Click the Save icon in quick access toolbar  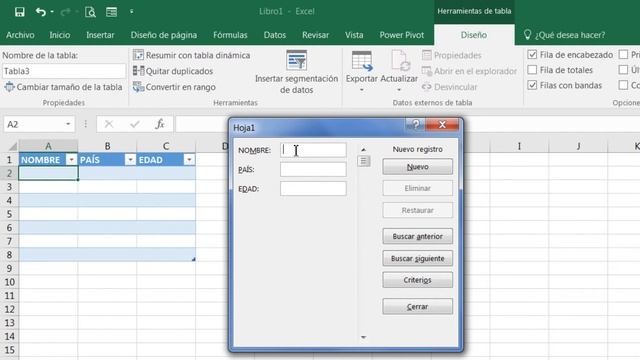[x=19, y=12]
